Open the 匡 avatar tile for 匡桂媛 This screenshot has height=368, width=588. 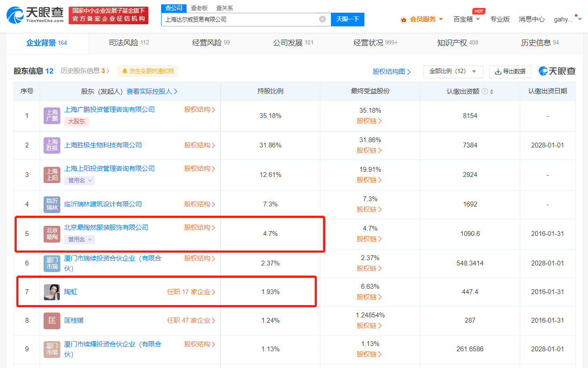coord(52,320)
